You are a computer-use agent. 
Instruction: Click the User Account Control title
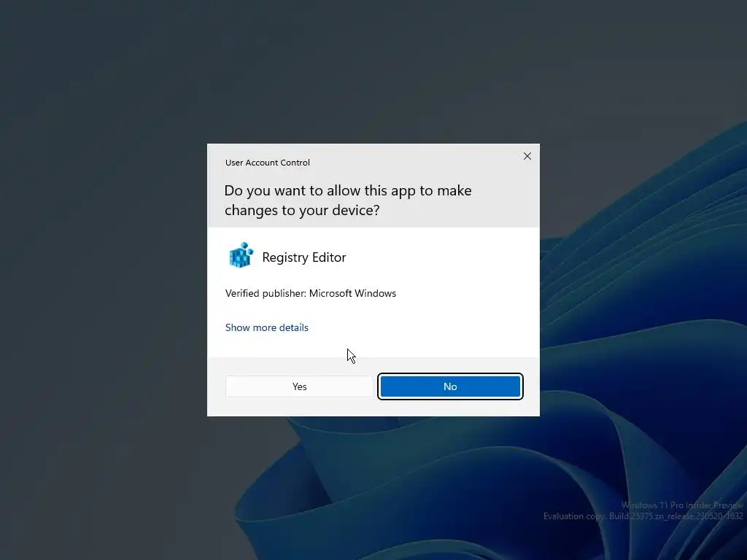[x=267, y=163]
